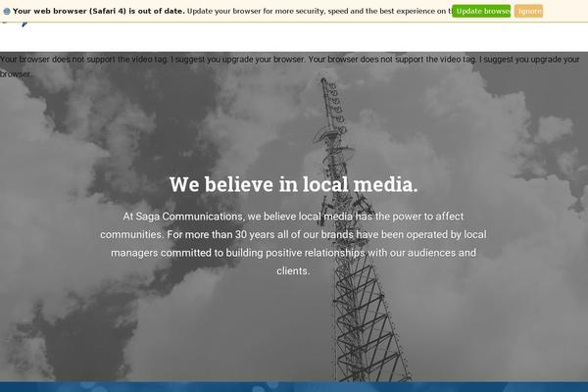Click the 'Your web browser (Safari 4) is out of date.' text
Viewport: 588px width, 392px height.
(x=99, y=11)
